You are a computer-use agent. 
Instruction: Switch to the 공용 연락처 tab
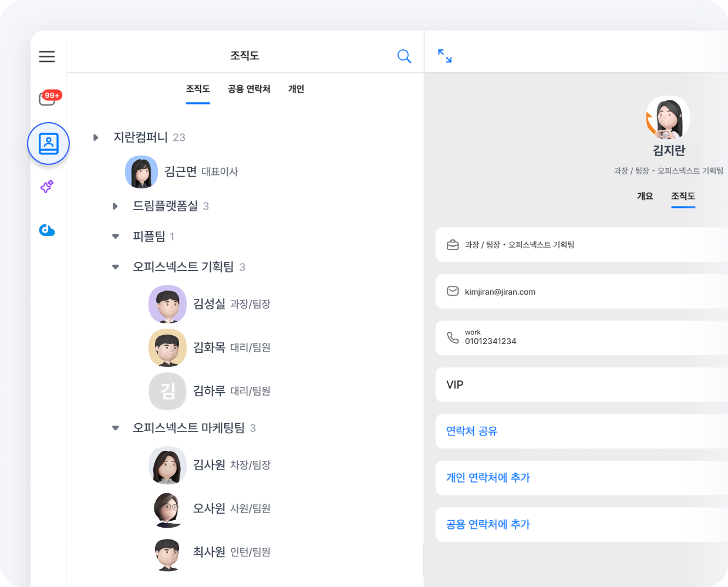coord(249,89)
